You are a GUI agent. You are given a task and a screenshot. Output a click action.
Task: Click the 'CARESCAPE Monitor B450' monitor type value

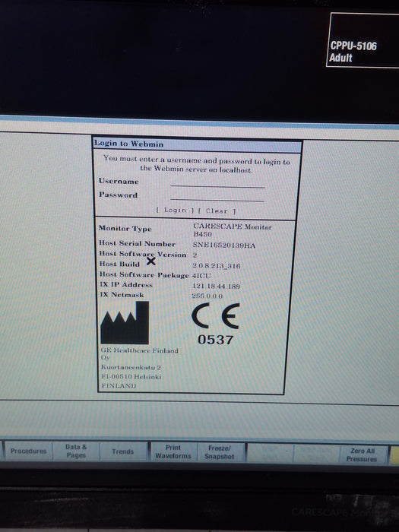pyautogui.click(x=233, y=230)
